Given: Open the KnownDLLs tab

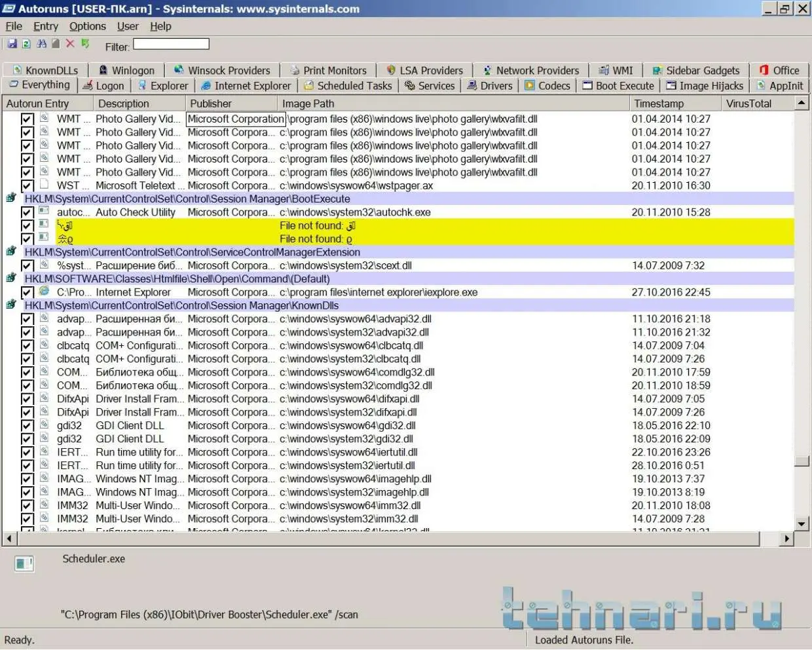Looking at the screenshot, I should [45, 70].
